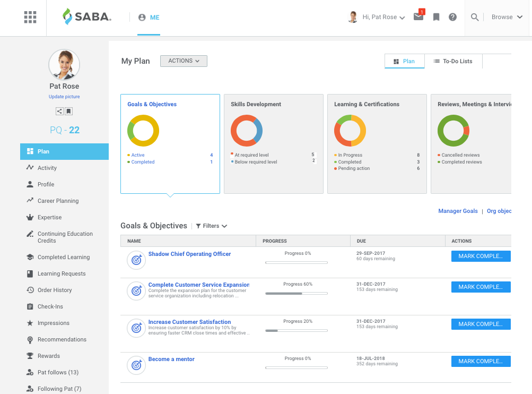The width and height of the screenshot is (532, 394).
Task: Switch to the ME tab
Action: (149, 18)
